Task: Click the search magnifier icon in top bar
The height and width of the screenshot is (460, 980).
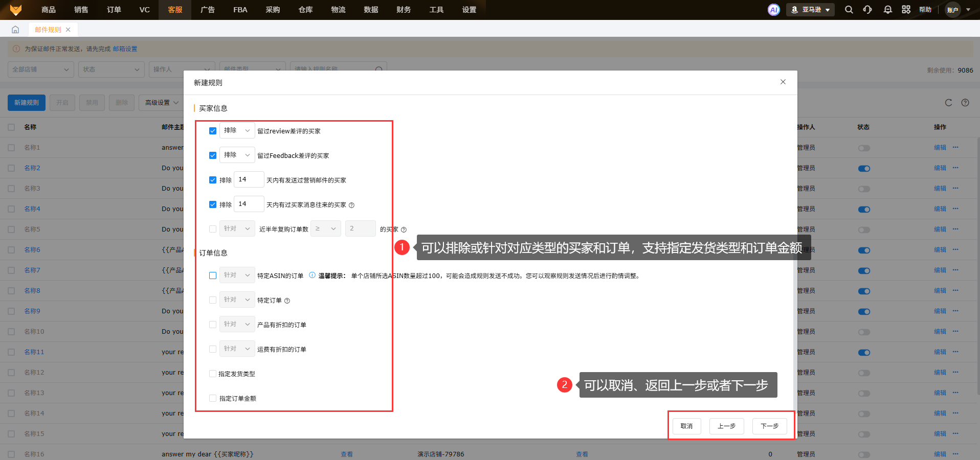Action: pos(849,10)
